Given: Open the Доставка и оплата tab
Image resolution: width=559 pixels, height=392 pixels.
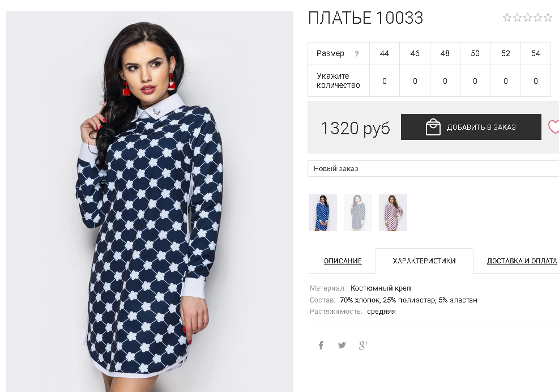Looking at the screenshot, I should pos(522,261).
